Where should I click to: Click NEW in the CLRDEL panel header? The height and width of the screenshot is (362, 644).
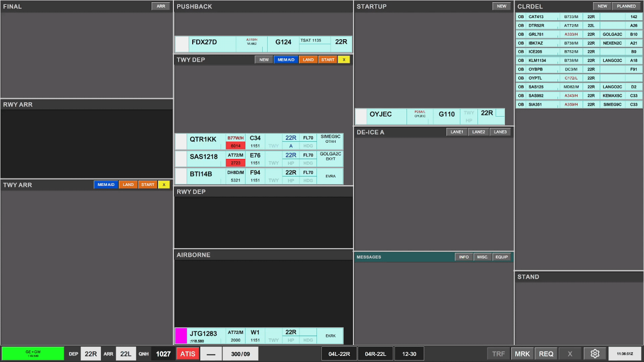[602, 7]
